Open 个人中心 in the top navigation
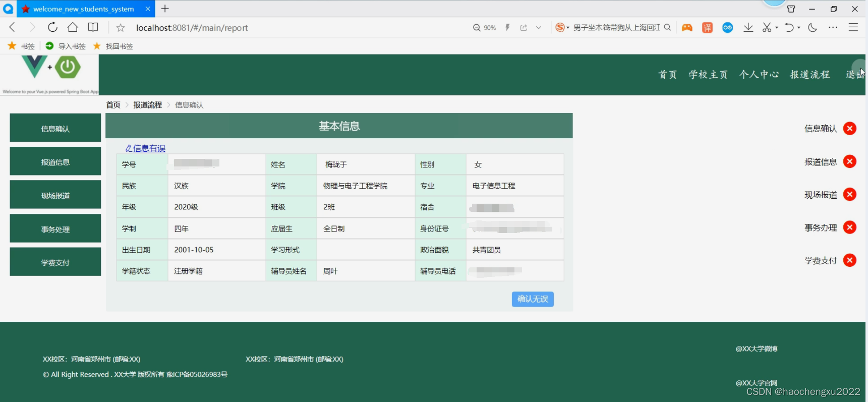Image resolution: width=868 pixels, height=402 pixels. [759, 75]
